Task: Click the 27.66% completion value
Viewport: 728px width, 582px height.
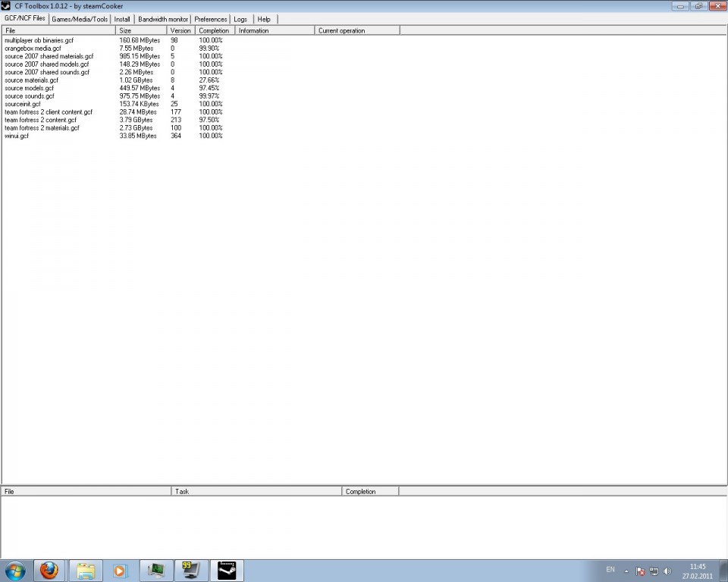Action: (x=209, y=80)
